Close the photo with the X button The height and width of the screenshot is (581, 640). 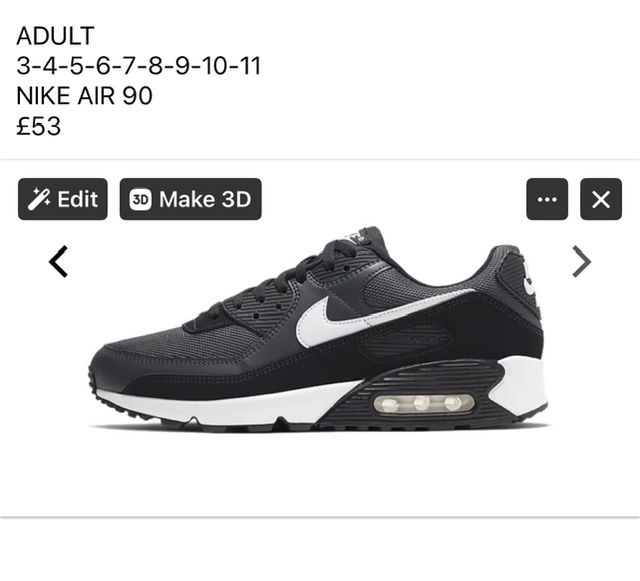click(x=601, y=199)
